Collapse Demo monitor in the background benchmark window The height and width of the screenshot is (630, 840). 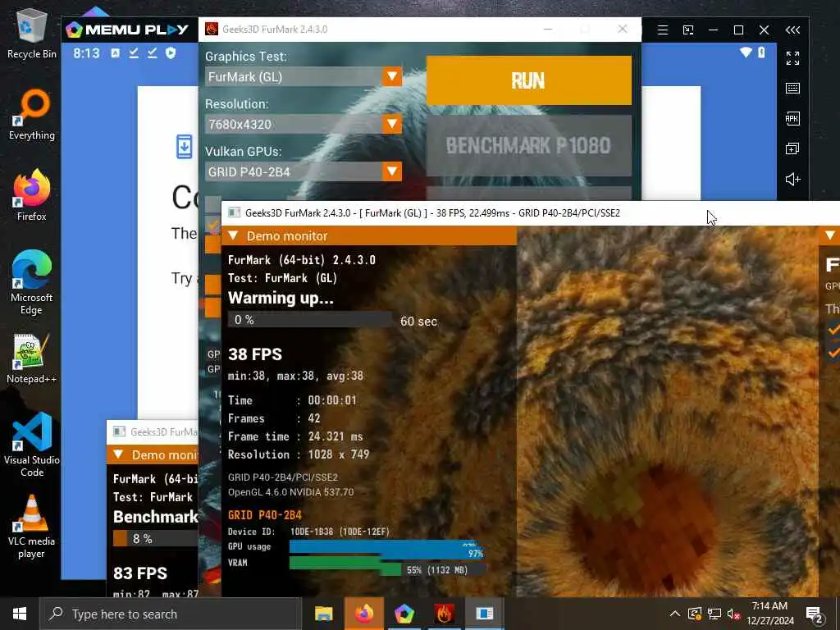point(118,454)
